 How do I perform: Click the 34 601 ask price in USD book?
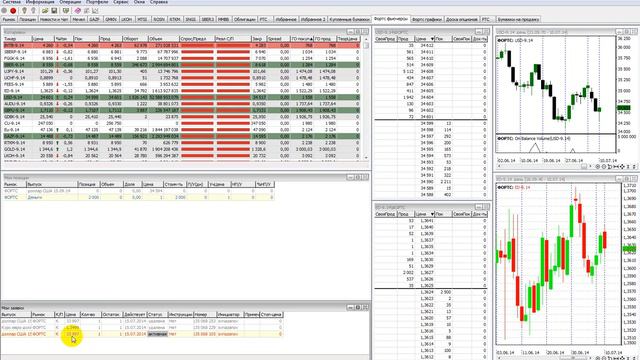pos(427,117)
